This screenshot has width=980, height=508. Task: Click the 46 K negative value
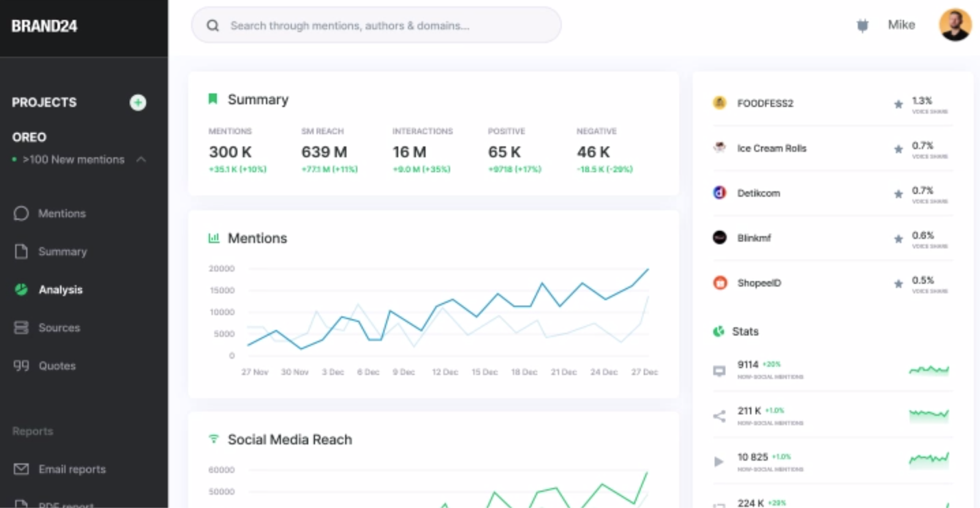[593, 152]
